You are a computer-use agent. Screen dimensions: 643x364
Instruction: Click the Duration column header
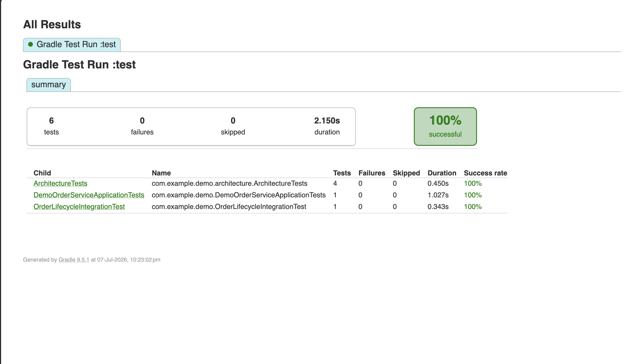click(442, 173)
